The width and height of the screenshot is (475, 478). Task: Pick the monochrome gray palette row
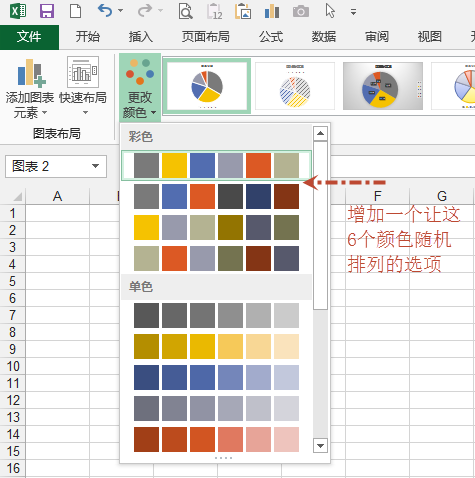tap(216, 315)
